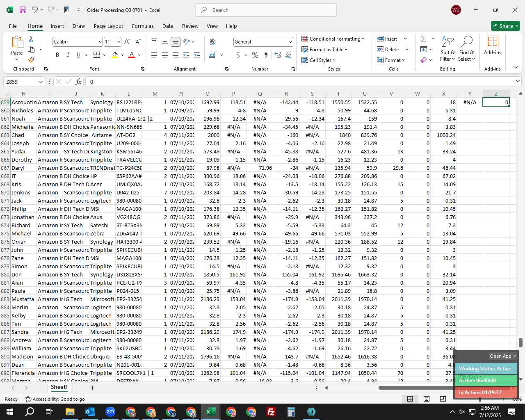Switch to the Review tab
The width and height of the screenshot is (525, 420).
pyautogui.click(x=190, y=26)
